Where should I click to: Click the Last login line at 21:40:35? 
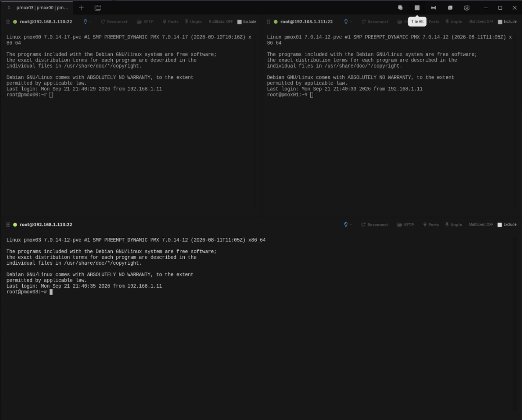pyautogui.click(x=84, y=286)
